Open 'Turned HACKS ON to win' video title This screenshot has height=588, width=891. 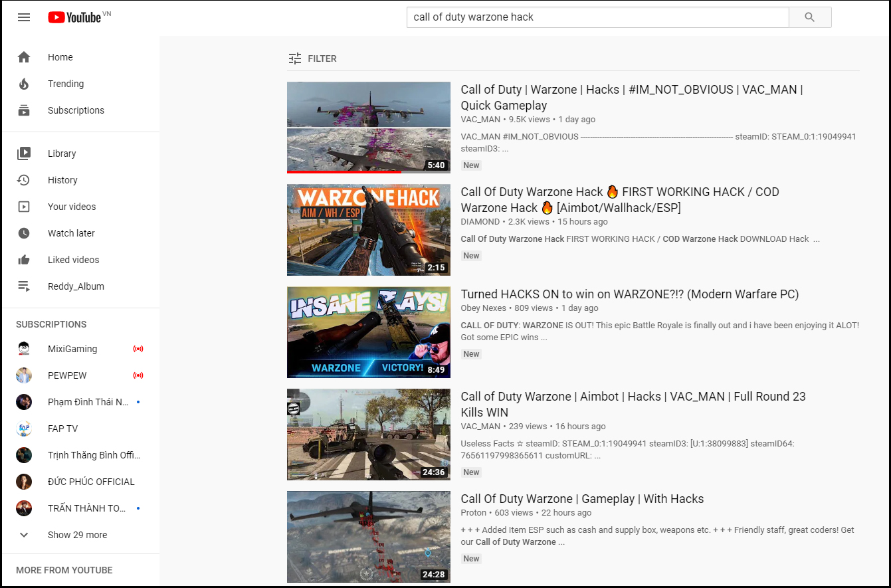[629, 294]
